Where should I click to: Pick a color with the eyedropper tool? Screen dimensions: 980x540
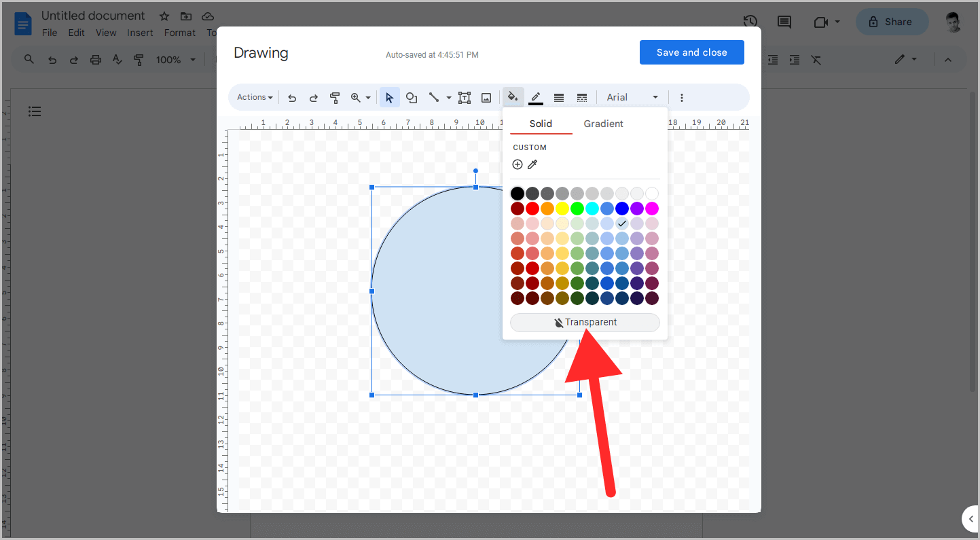pos(532,164)
